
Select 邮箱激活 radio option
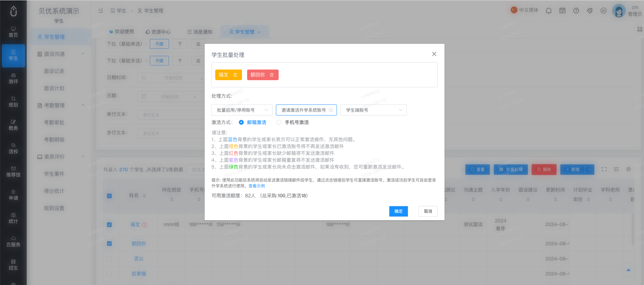[253, 122]
